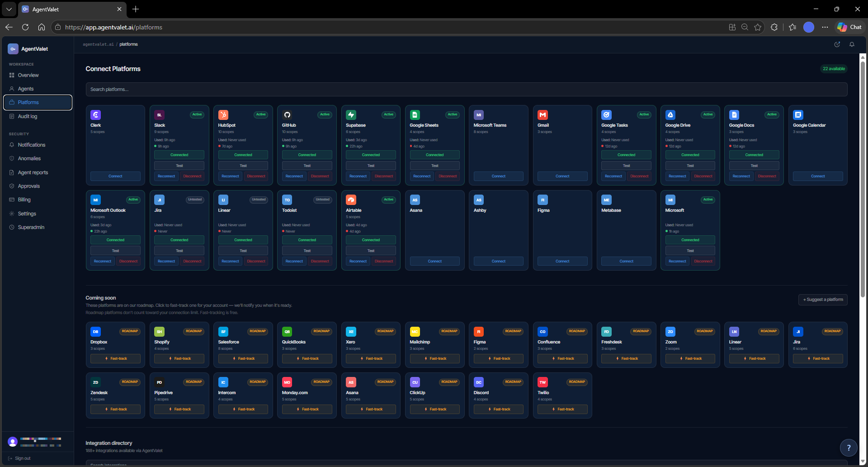
Task: Open browser extensions icon
Action: pos(774,27)
